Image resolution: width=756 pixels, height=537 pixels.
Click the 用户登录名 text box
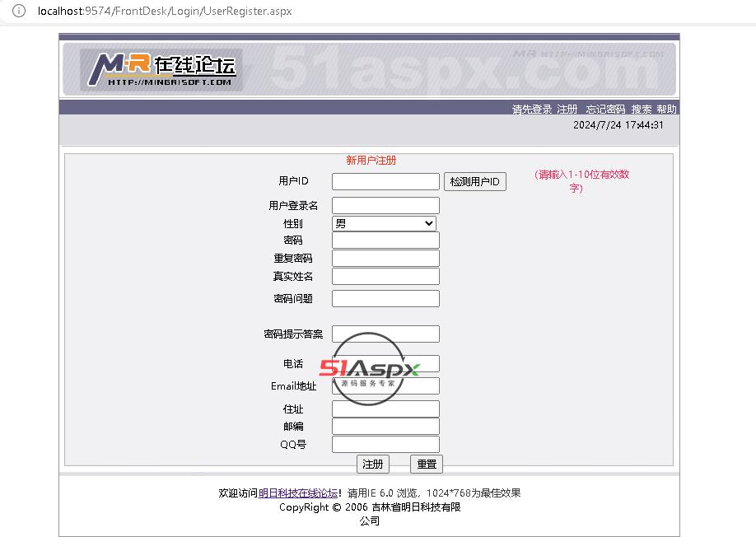coord(385,205)
